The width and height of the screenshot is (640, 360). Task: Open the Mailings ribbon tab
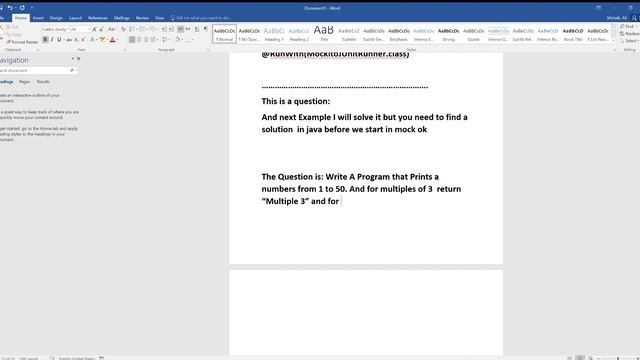coord(122,18)
